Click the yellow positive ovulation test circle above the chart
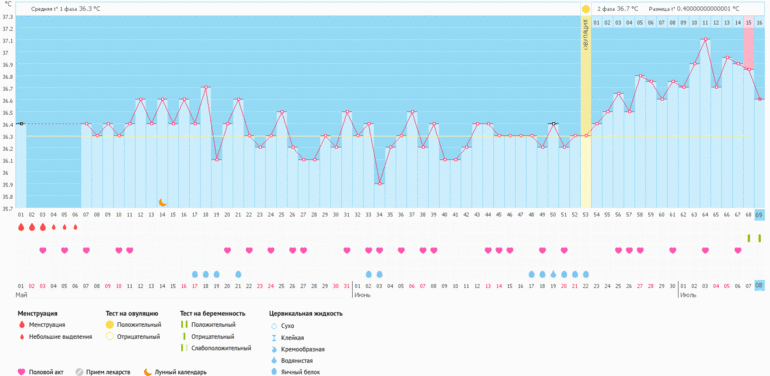The height and width of the screenshot is (376, 770). [585, 9]
